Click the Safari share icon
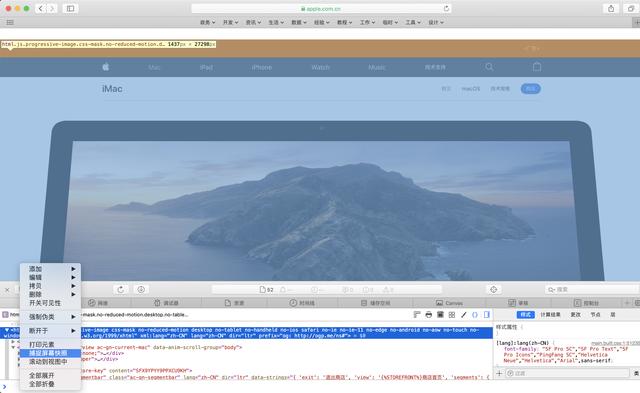Image resolution: width=640 pixels, height=393 pixels. [611, 8]
